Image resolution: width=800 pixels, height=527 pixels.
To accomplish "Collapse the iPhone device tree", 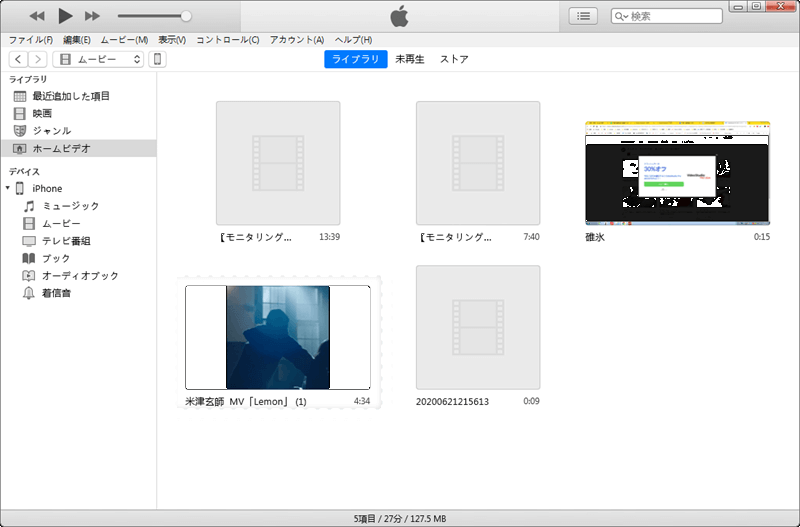I will point(8,188).
